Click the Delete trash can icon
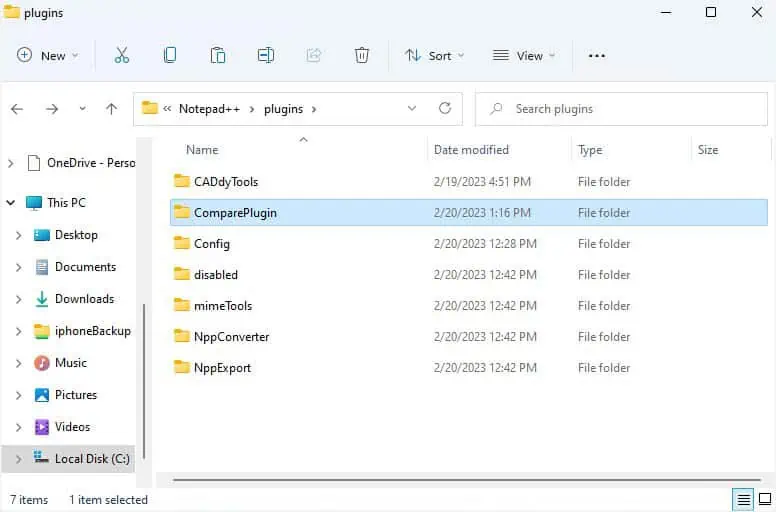Screen dimensions: 776x512 point(362,55)
